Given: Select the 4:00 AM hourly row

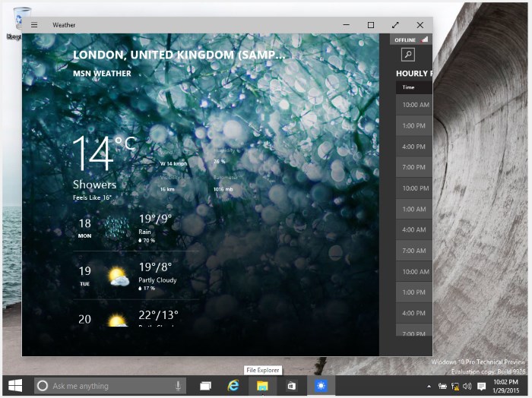Looking at the screenshot, I should [414, 229].
